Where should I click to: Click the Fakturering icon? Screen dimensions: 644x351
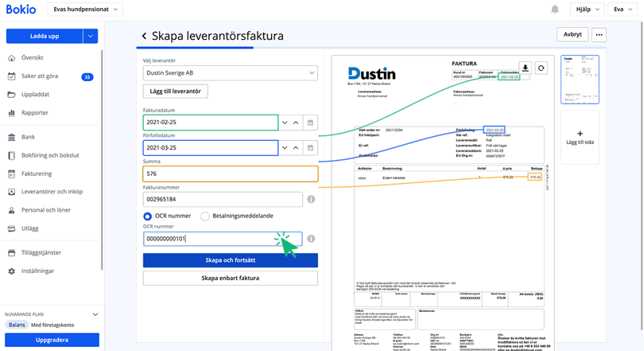pos(11,174)
